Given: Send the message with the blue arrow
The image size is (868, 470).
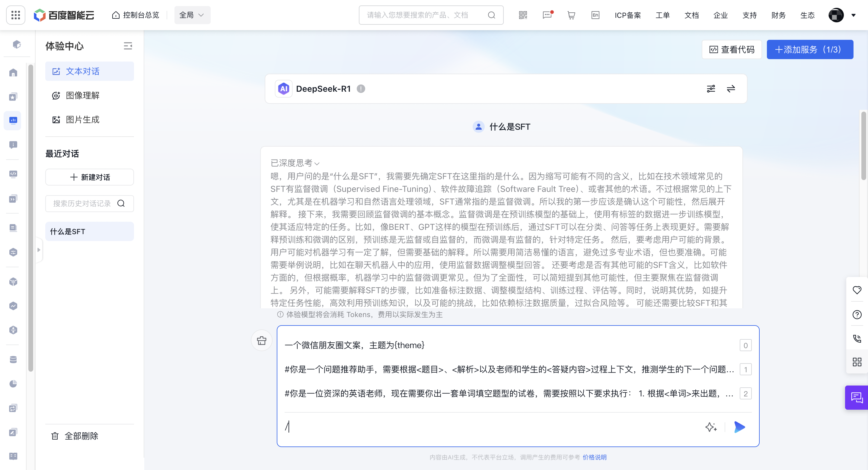Looking at the screenshot, I should tap(740, 427).
